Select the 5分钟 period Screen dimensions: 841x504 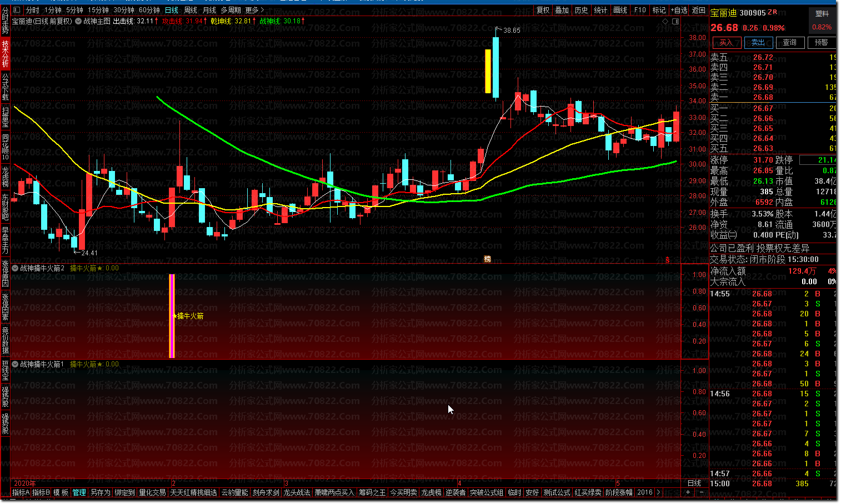74,10
